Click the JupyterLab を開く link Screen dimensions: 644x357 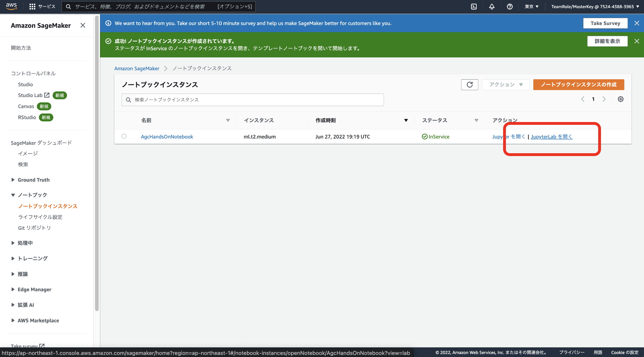coord(551,137)
